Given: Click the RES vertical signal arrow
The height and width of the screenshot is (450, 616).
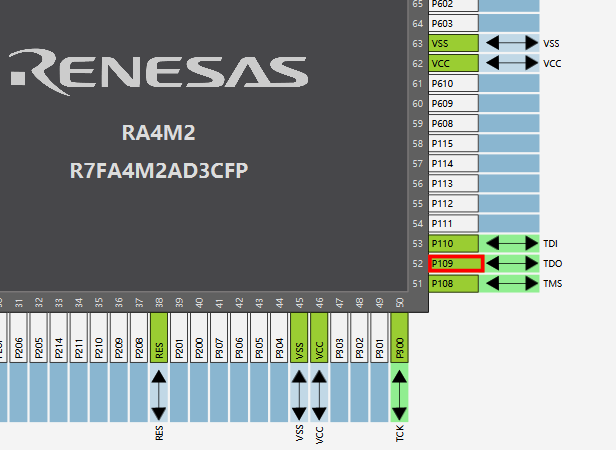Looking at the screenshot, I should pyautogui.click(x=159, y=395).
